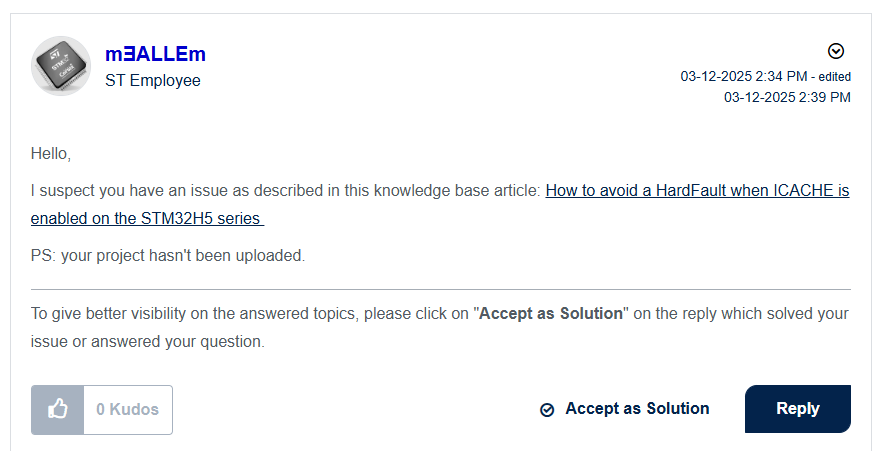Click the "Hello," greeting line

point(51,154)
